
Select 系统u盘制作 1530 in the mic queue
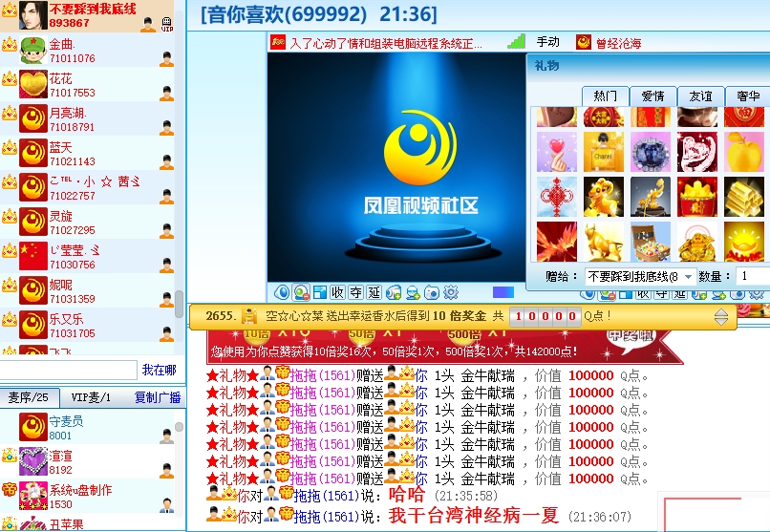[x=87, y=496]
